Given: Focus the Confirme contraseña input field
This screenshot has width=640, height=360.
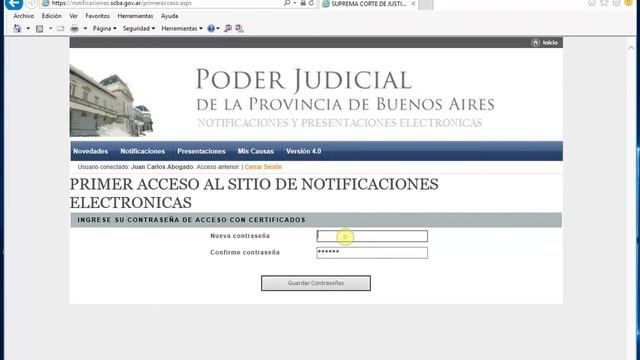Looking at the screenshot, I should point(372,253).
